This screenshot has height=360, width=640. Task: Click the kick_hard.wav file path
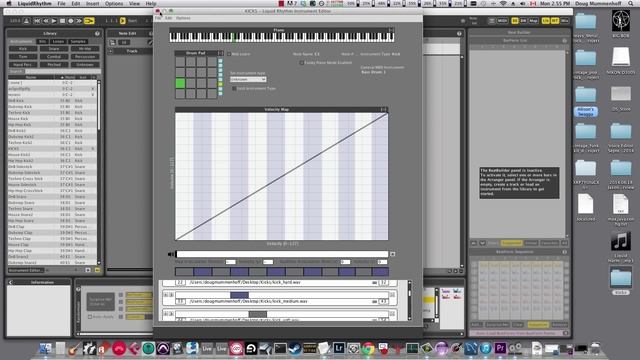tap(245, 282)
